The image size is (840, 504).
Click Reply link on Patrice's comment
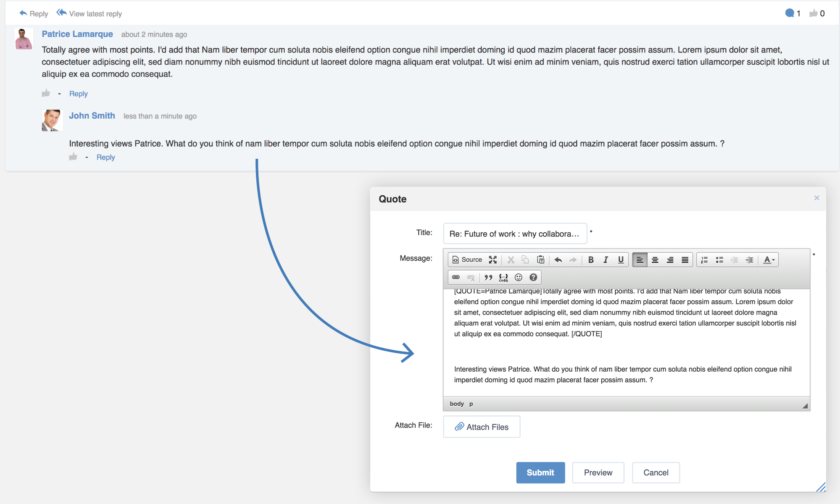pos(79,94)
